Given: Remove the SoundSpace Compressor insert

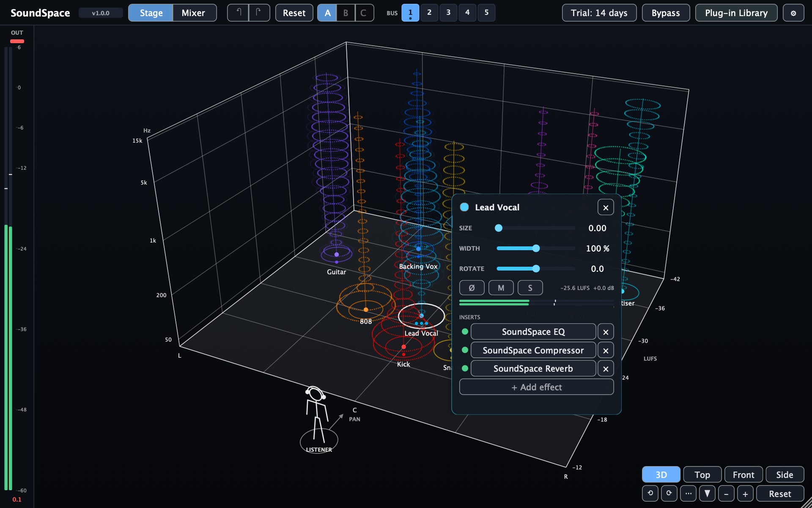Looking at the screenshot, I should pos(606,351).
